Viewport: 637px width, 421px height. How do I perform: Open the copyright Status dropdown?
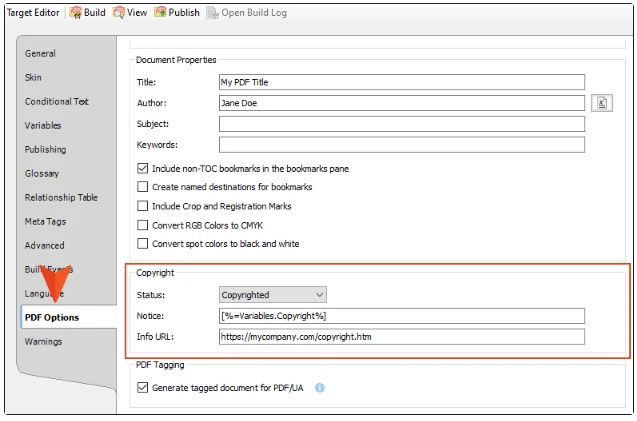tap(273, 295)
